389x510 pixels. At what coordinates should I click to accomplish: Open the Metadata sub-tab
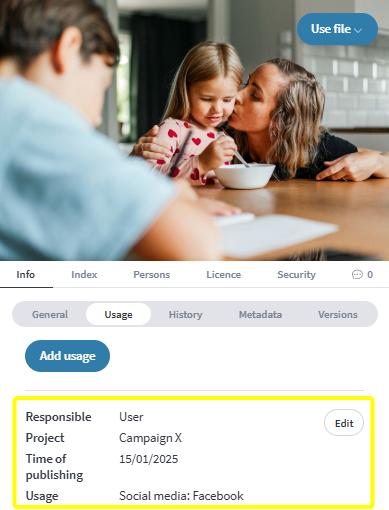point(260,314)
